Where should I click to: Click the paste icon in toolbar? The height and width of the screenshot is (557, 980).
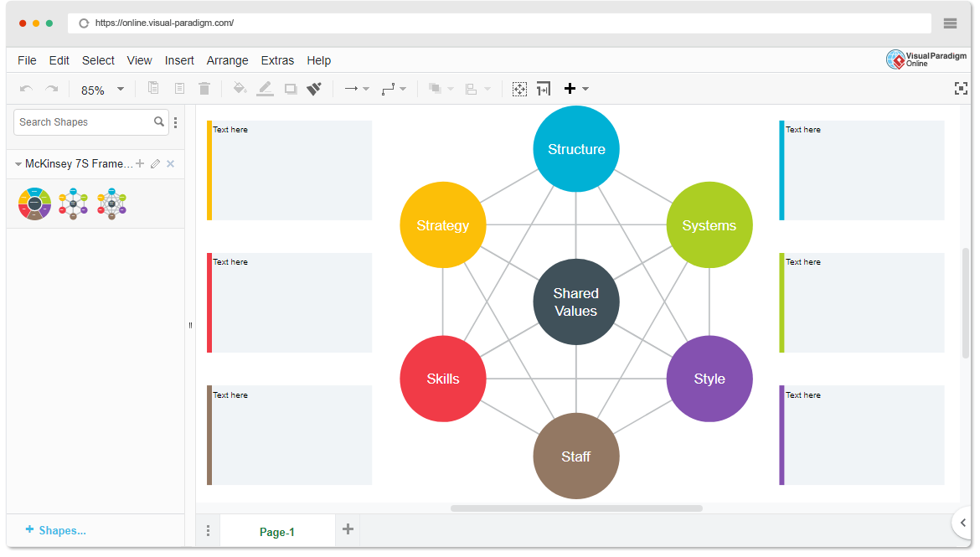179,88
